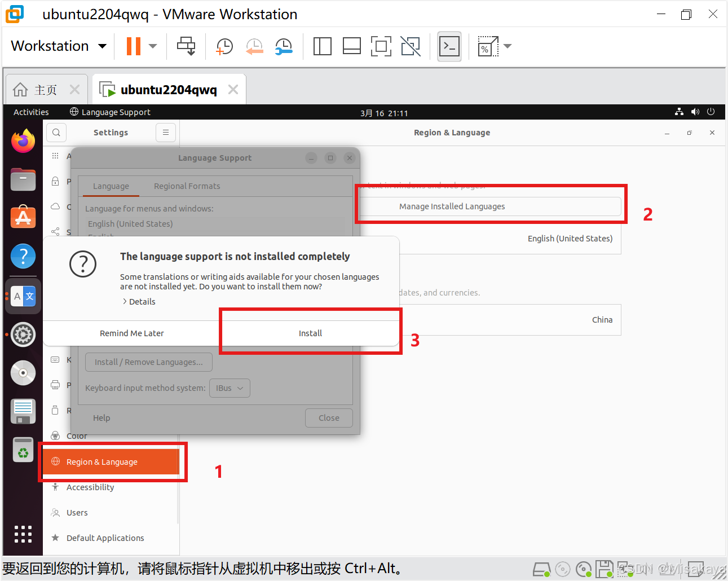Open the Settings hamburger menu
This screenshot has height=581, width=728.
[x=166, y=133]
